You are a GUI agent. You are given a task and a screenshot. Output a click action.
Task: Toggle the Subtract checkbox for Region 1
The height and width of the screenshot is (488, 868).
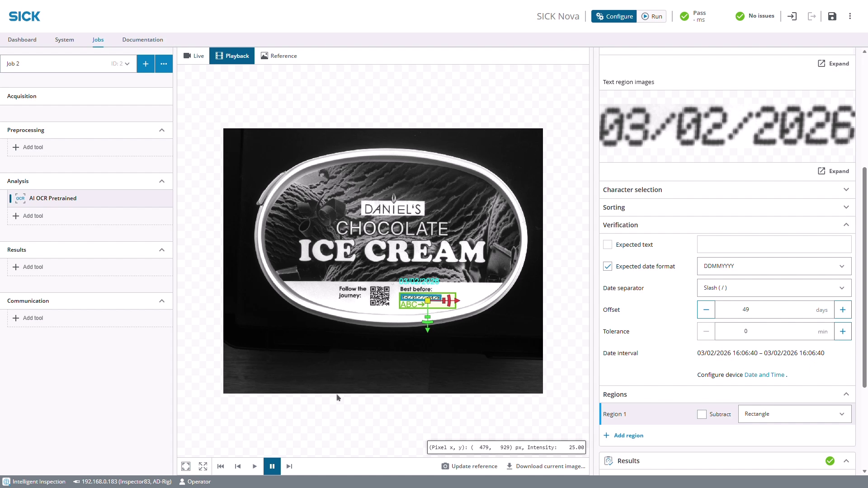click(x=702, y=414)
